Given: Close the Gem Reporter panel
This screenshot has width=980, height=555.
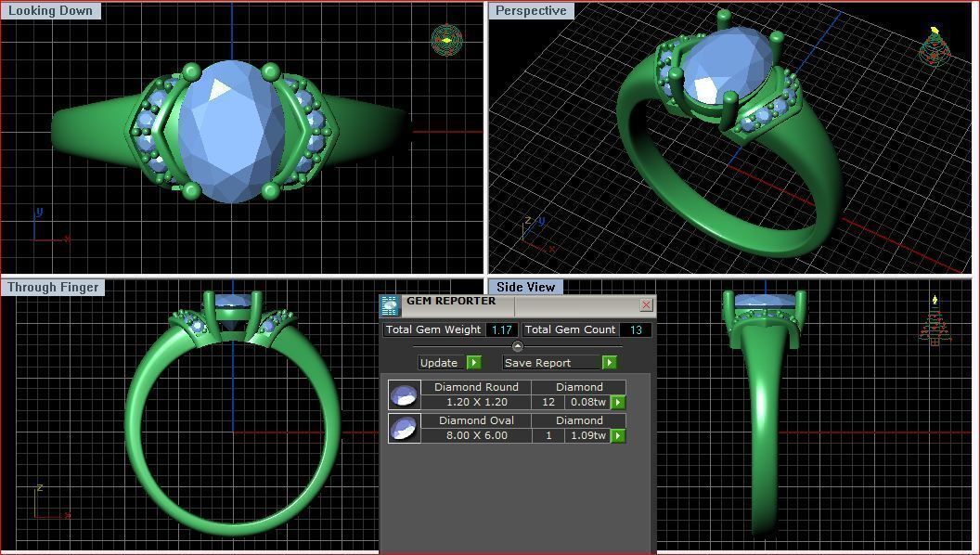Looking at the screenshot, I should pyautogui.click(x=646, y=304).
